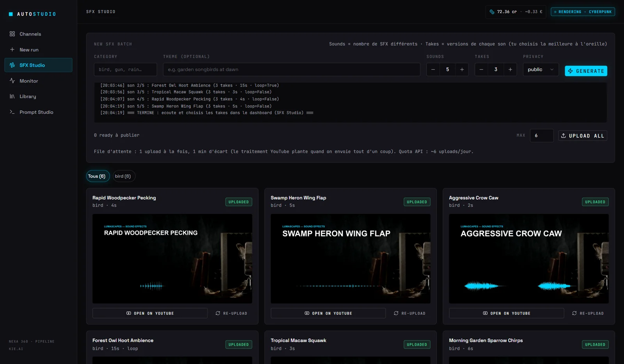Click the Takes value field

496,69
